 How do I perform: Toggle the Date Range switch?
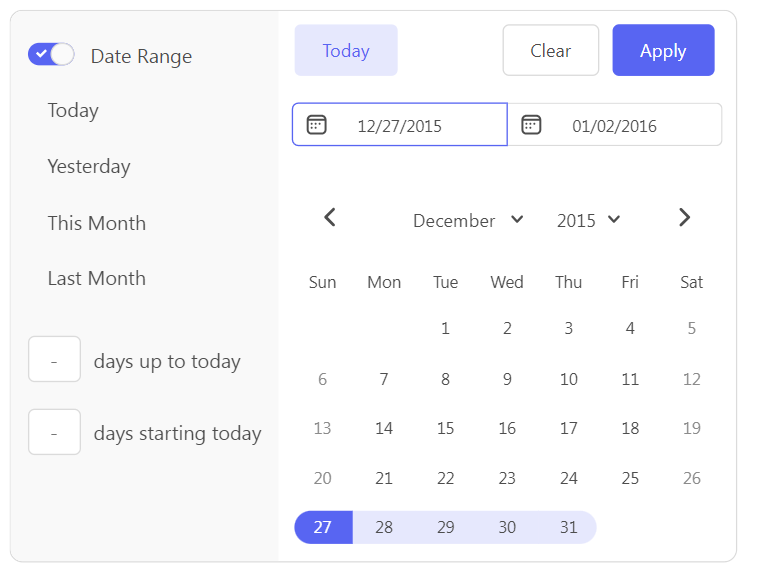[x=51, y=54]
